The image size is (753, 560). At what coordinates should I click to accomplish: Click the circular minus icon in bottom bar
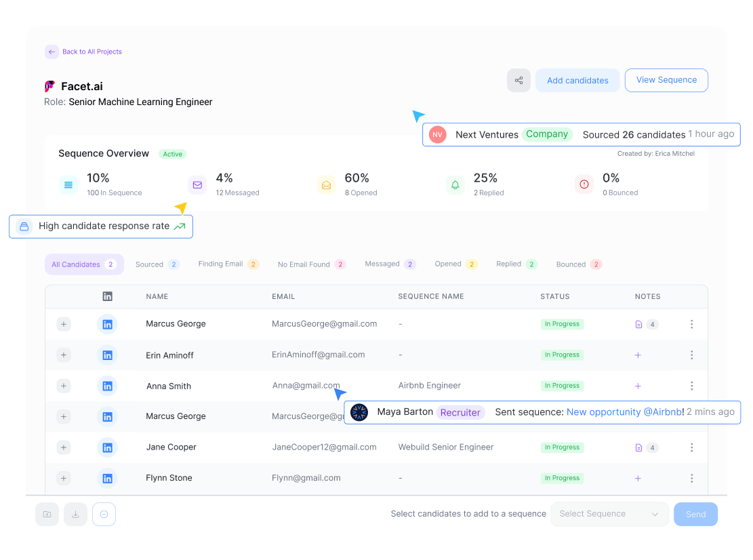pos(104,515)
